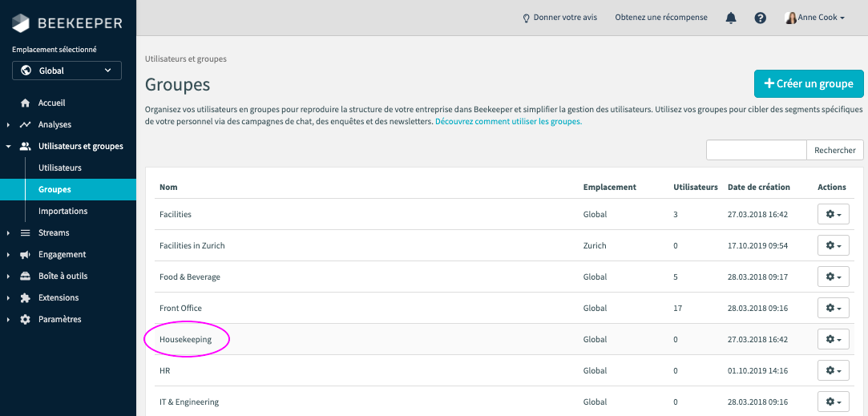The image size is (868, 416).
Task: Open the Global location dropdown
Action: point(67,71)
